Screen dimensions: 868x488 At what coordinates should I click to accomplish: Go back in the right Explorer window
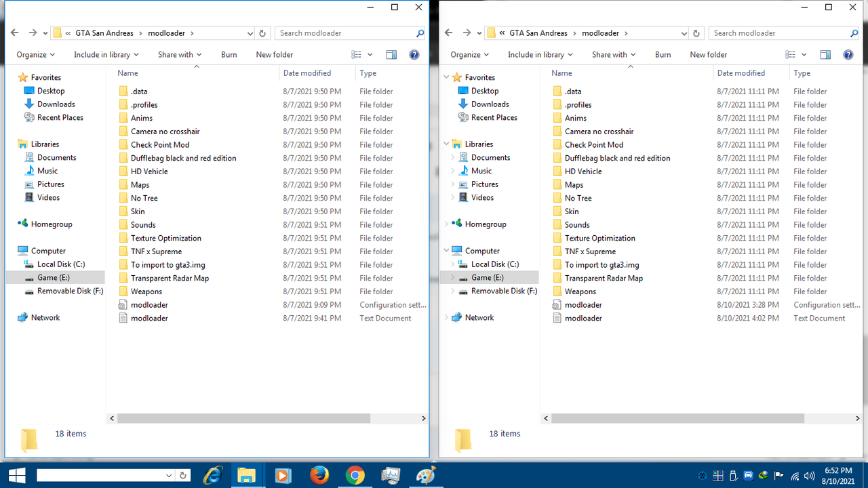(x=449, y=33)
